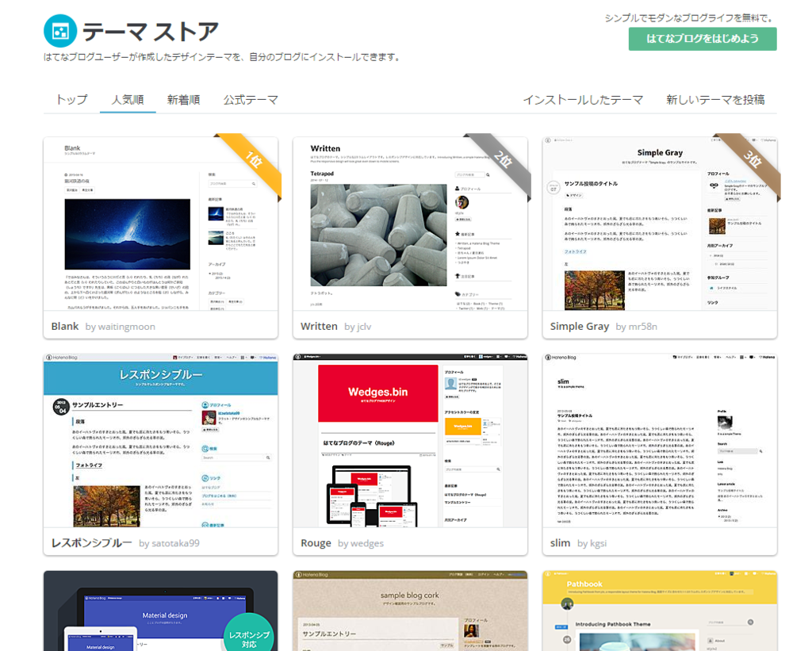Viewport: 812px width, 651px height.
Task: Open the Material design theme thumbnail
Action: click(x=160, y=611)
